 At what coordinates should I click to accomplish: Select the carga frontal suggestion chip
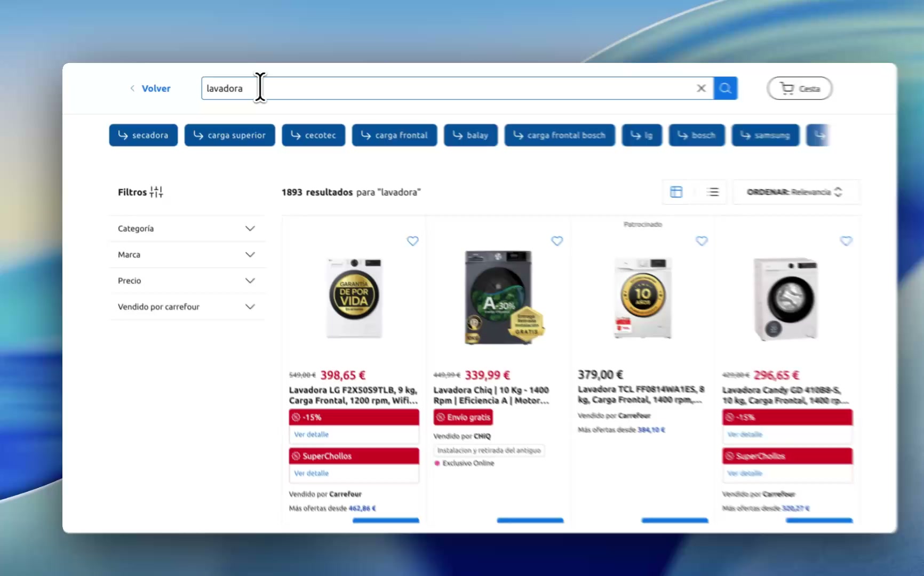click(x=395, y=135)
